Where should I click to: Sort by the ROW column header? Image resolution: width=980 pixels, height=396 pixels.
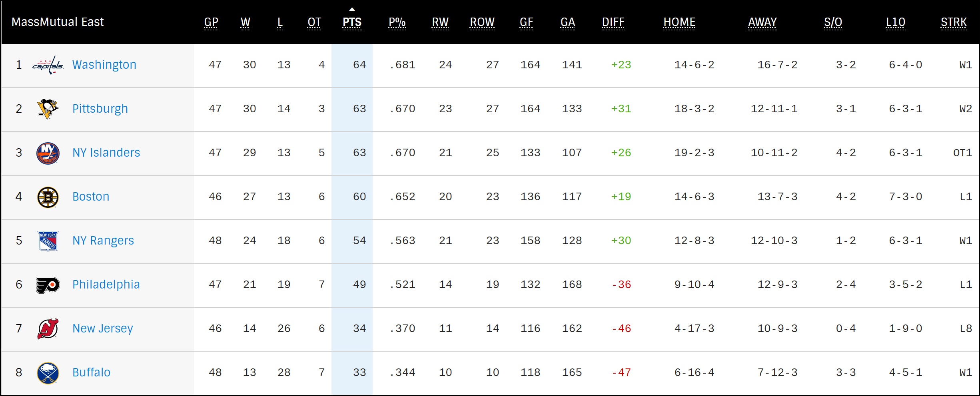[482, 22]
